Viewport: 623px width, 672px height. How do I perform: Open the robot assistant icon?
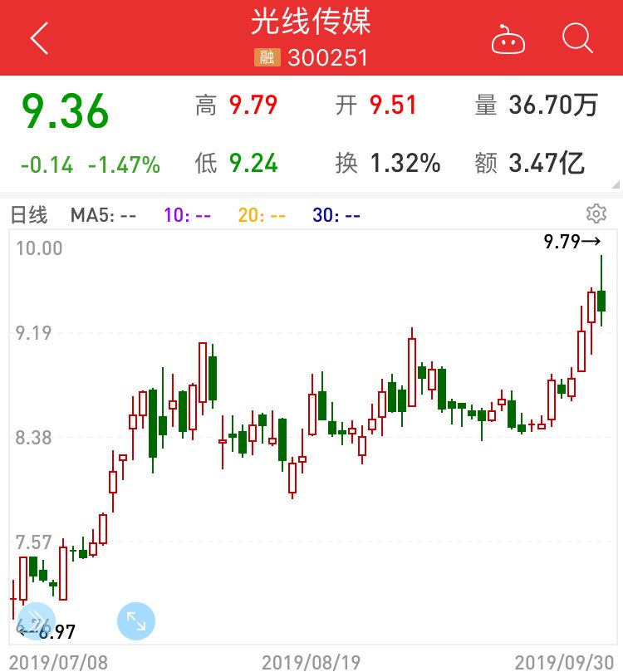click(x=508, y=39)
